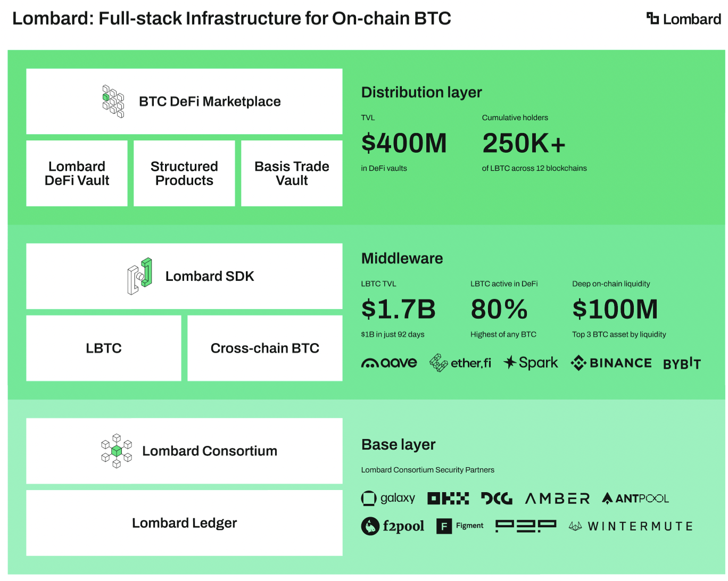Click the Lombard SDK bracket icon
Screen dimensions: 728x581
tap(140, 276)
